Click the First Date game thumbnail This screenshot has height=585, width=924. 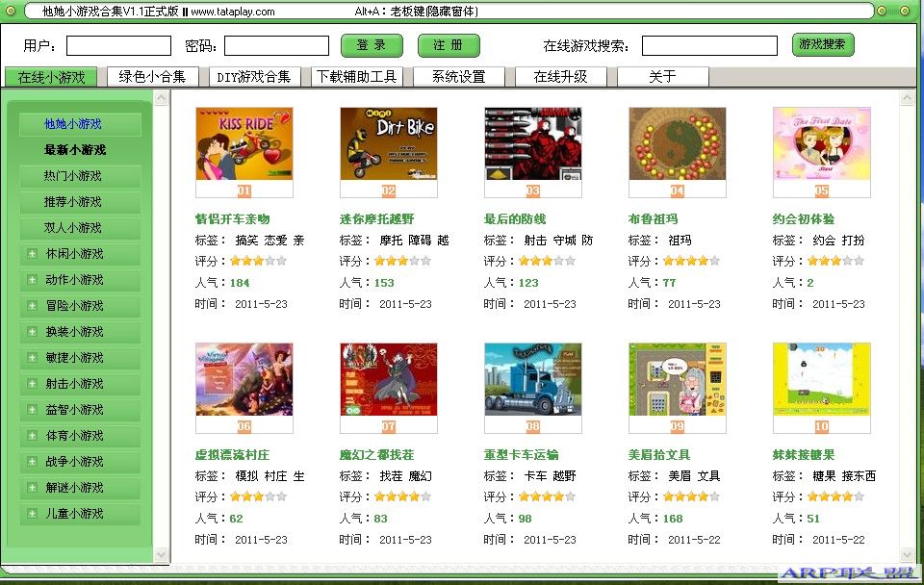[x=821, y=143]
